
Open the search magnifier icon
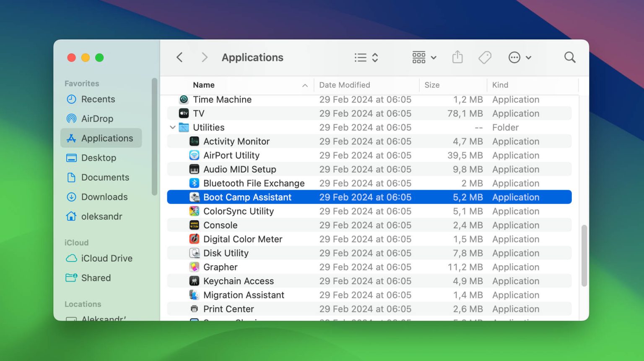pos(569,57)
